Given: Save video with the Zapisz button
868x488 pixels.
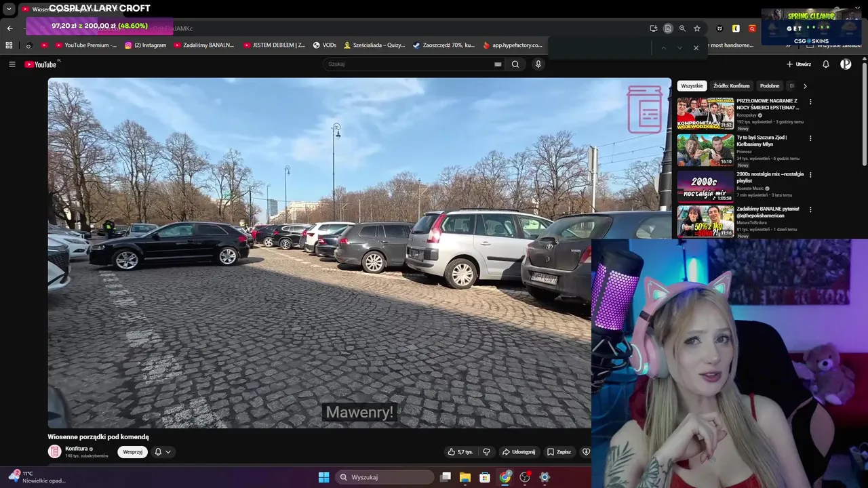Looking at the screenshot, I should 559,452.
